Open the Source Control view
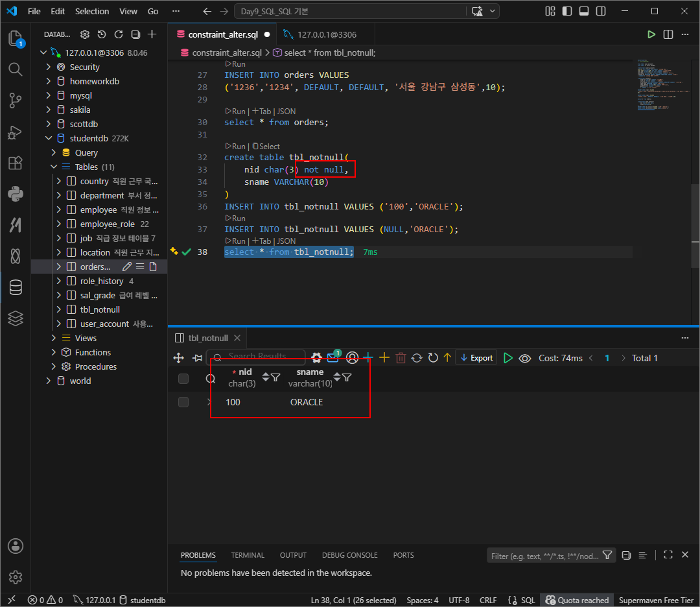The height and width of the screenshot is (607, 700). coord(15,101)
